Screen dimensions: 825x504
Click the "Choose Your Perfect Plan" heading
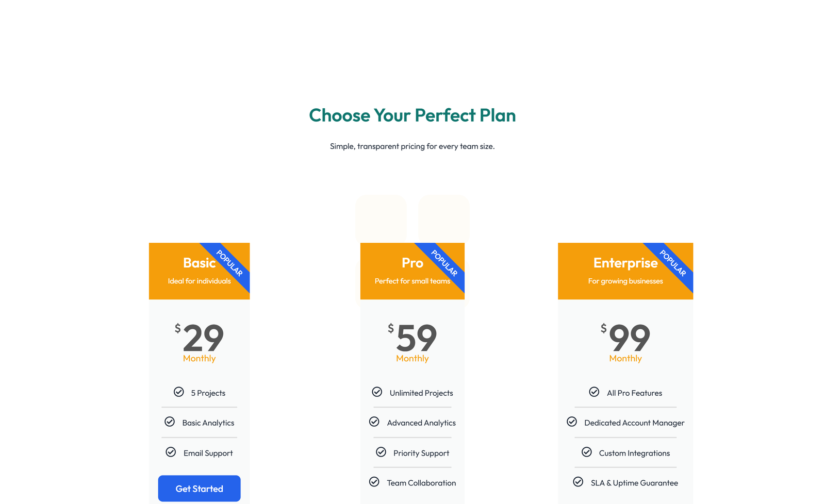[x=412, y=115]
